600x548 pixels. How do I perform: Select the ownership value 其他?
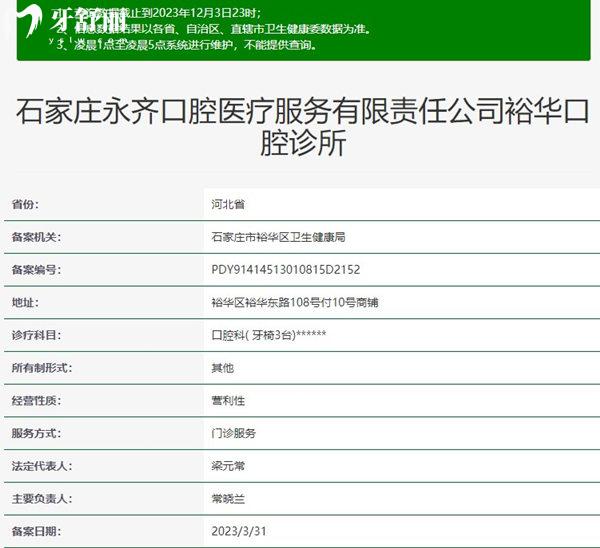pyautogui.click(x=222, y=368)
